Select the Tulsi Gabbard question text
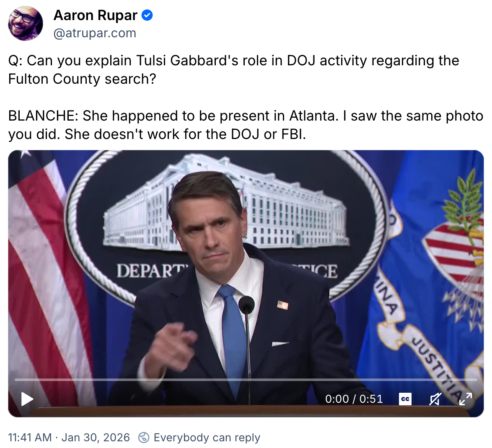 234,70
